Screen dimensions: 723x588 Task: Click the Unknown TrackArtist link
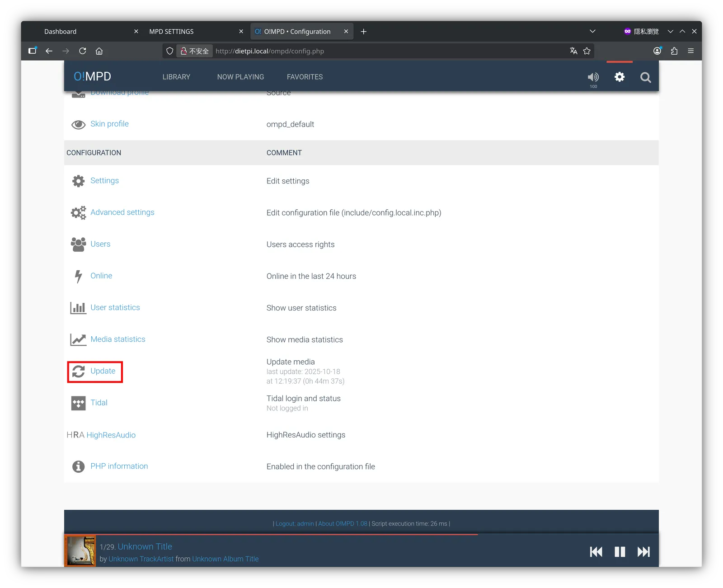tap(141, 559)
